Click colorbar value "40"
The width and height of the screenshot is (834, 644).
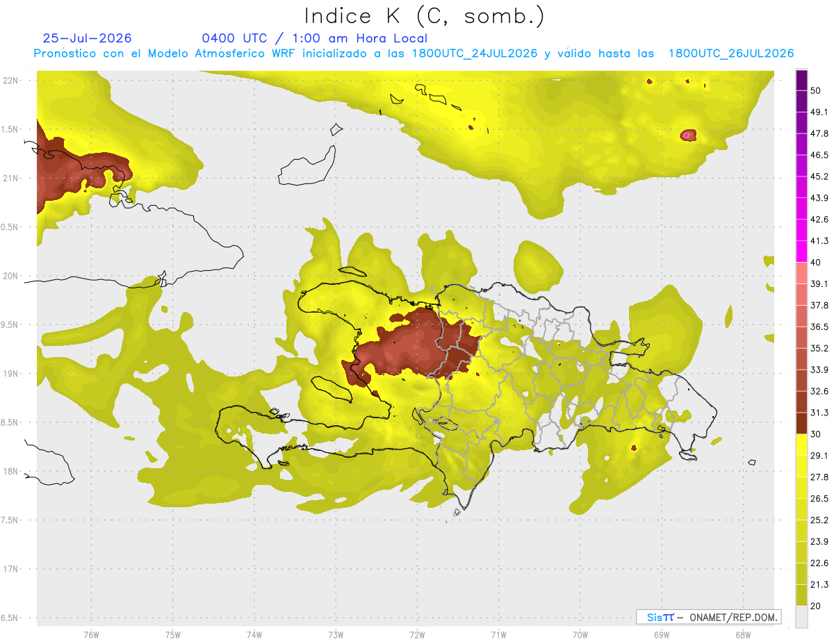click(x=817, y=263)
